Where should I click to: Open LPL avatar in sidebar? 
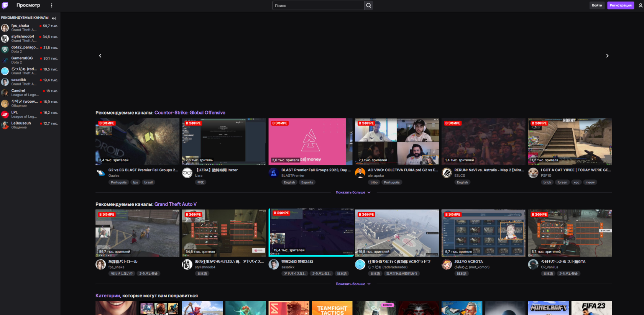click(5, 114)
